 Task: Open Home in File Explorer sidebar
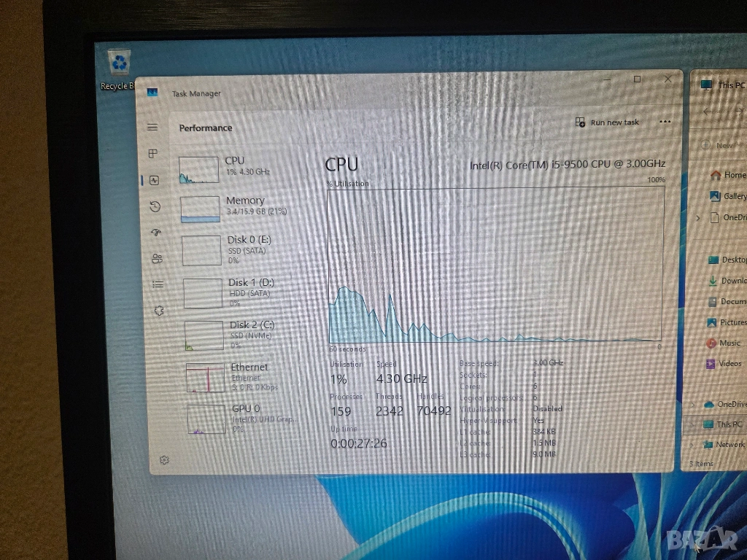coord(733,175)
